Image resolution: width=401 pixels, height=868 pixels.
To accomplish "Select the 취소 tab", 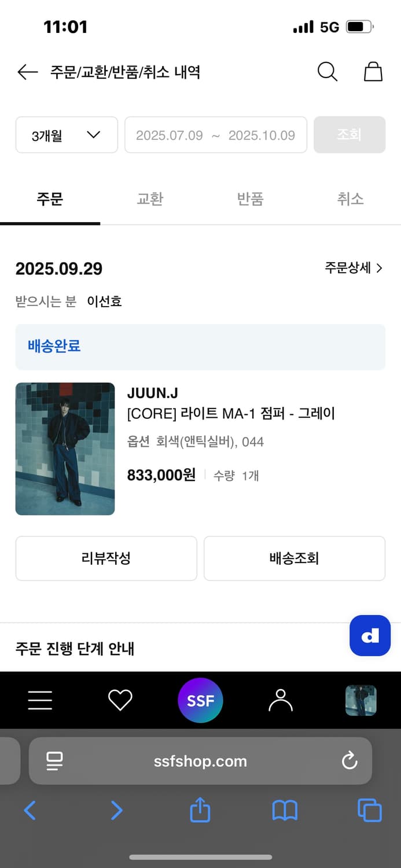I will click(x=350, y=200).
